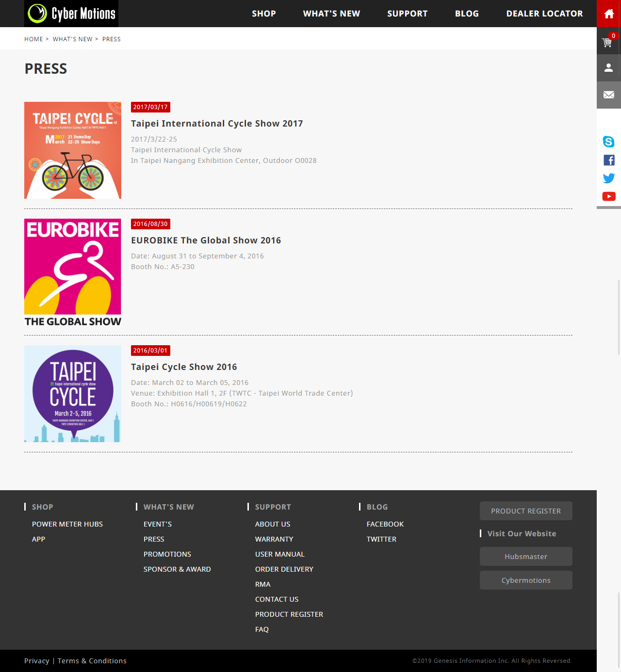Open the DEALER LOCATOR menu
621x672 pixels.
point(545,14)
